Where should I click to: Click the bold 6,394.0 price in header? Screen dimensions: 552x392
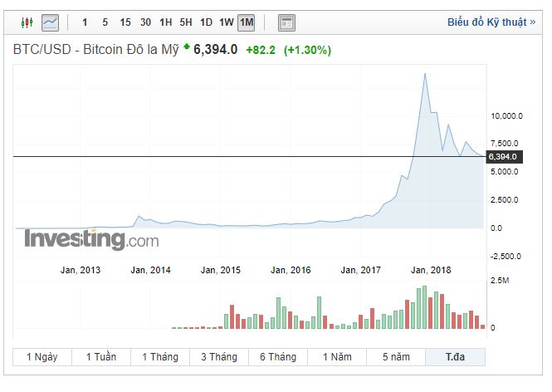[x=216, y=49]
